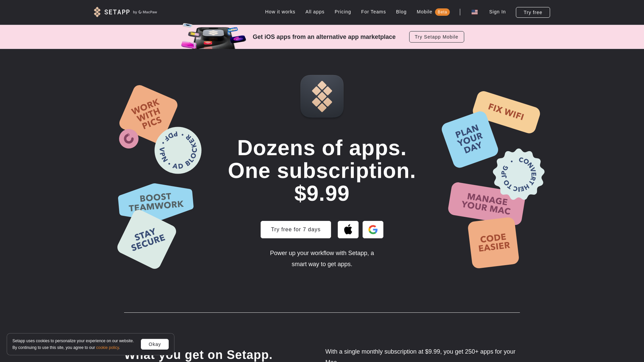The width and height of the screenshot is (644, 362).
Task: Open How it works menu item
Action: tap(280, 12)
